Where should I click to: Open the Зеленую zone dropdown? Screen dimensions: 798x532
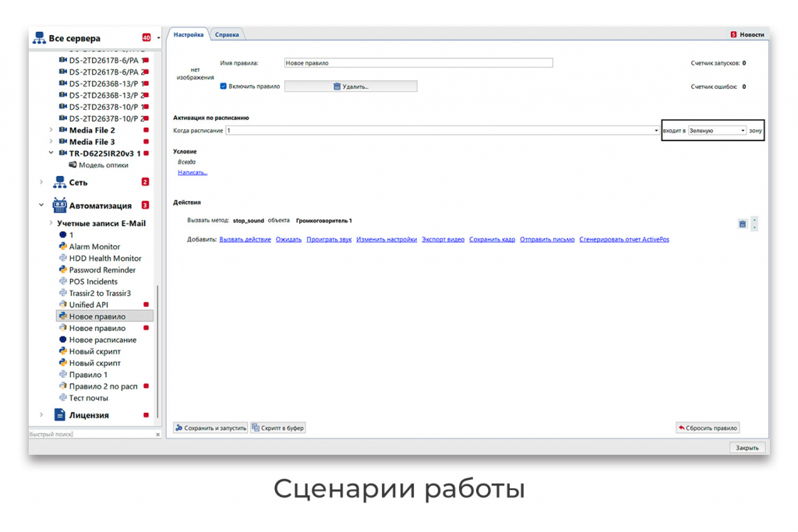717,131
